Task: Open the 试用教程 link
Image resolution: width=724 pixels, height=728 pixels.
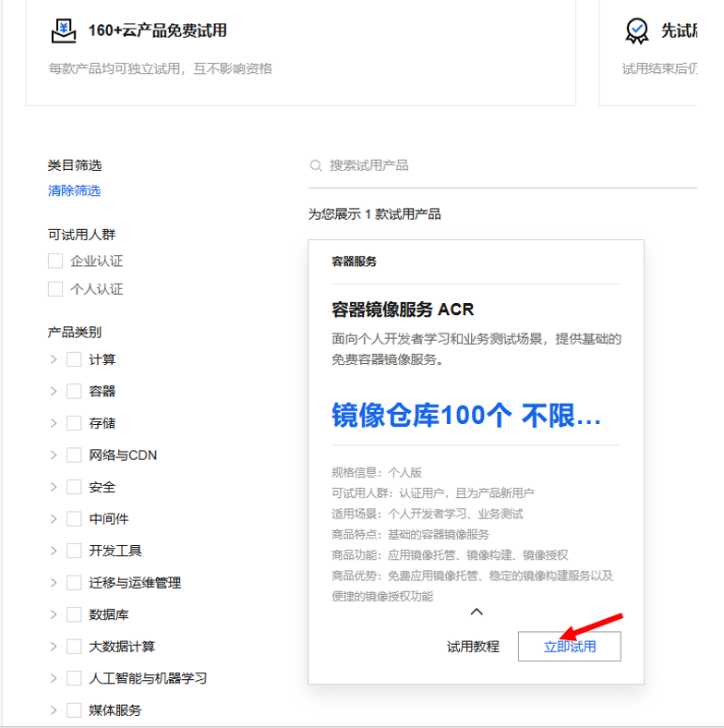Action: click(473, 647)
